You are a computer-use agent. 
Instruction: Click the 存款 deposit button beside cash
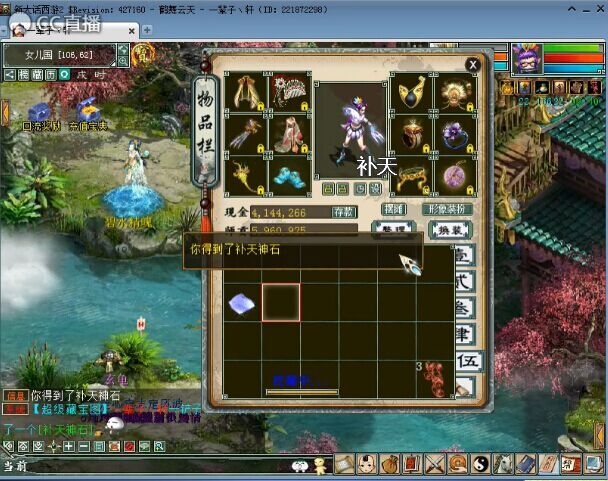(345, 212)
